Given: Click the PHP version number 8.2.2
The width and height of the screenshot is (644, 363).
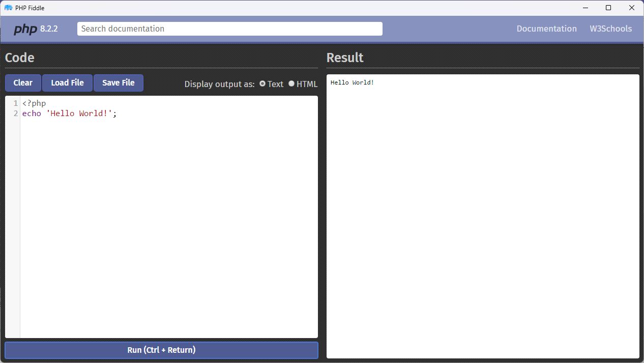Looking at the screenshot, I should pyautogui.click(x=49, y=29).
